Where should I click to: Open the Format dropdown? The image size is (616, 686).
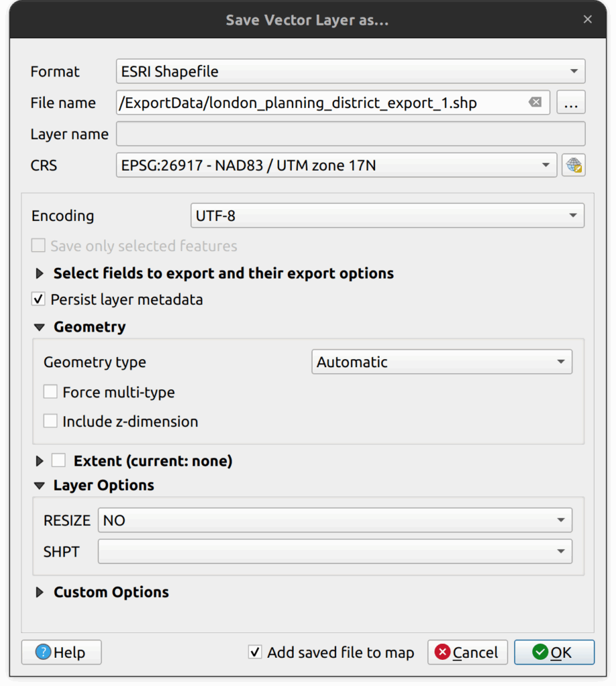coord(351,72)
